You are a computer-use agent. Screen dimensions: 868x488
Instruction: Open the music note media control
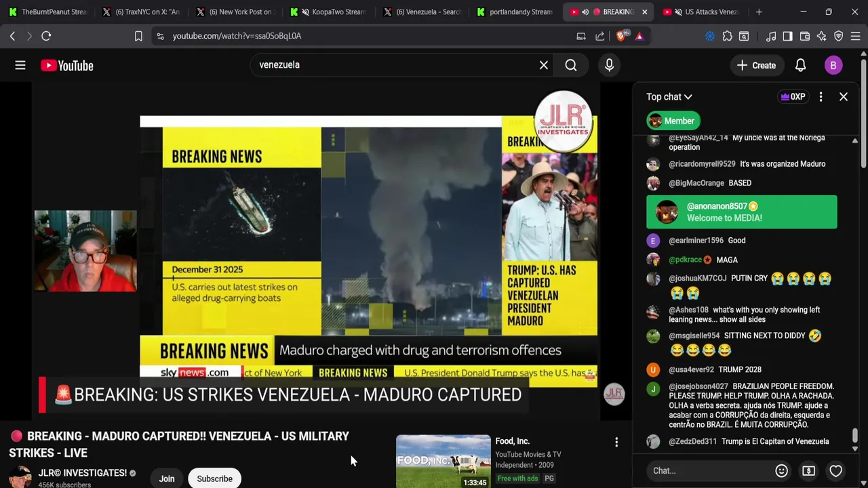coord(771,36)
